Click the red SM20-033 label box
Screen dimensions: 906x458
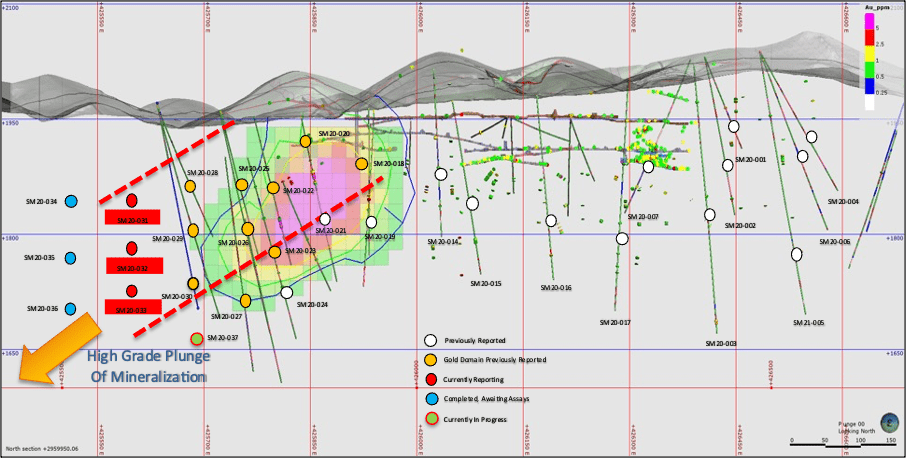pos(132,311)
